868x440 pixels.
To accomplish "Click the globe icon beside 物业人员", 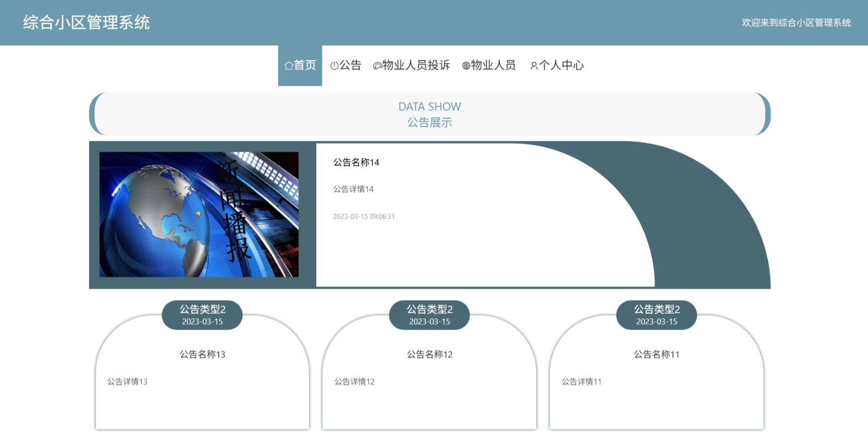I will [x=466, y=66].
